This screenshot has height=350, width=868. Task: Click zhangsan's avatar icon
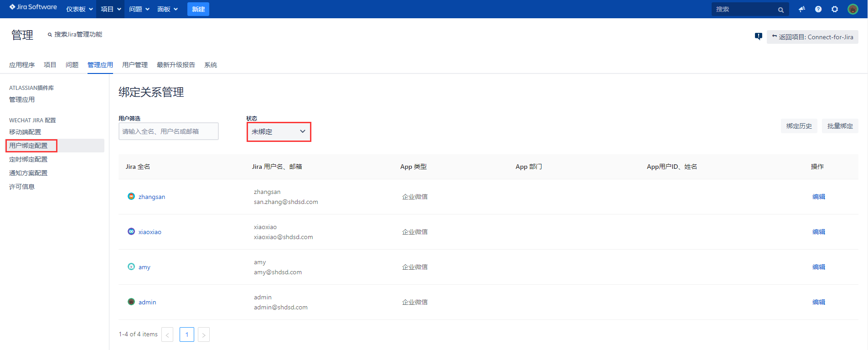(x=131, y=197)
